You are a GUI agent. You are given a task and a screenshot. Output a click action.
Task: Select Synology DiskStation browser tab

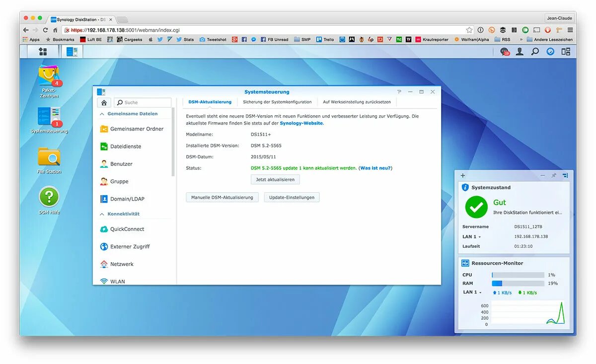pos(81,19)
